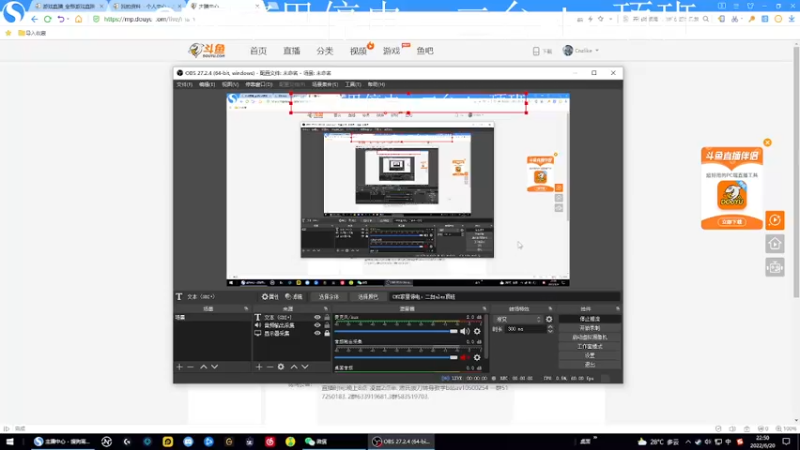Image resolution: width=800 pixels, height=450 pixels.
Task: Click the home icon on right sidebar
Action: pyautogui.click(x=774, y=244)
